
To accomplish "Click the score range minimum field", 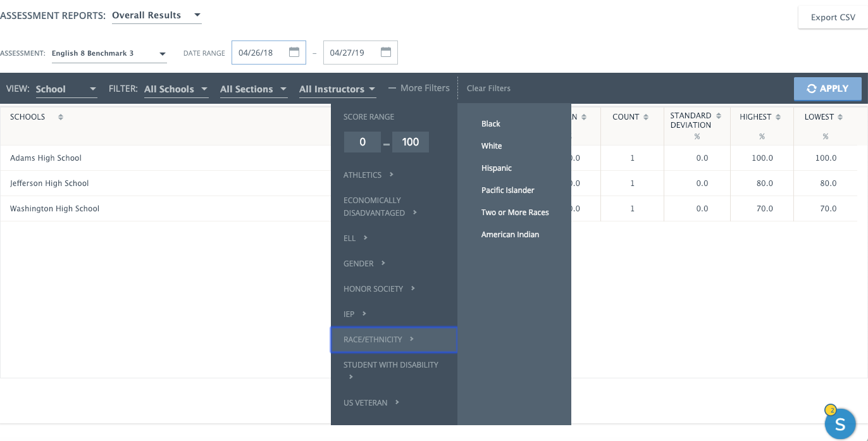I will coord(363,142).
